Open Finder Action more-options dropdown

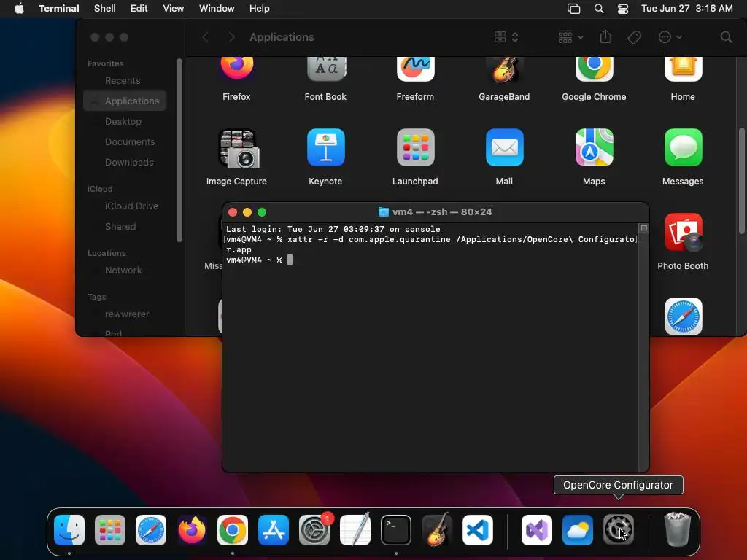pyautogui.click(x=670, y=37)
